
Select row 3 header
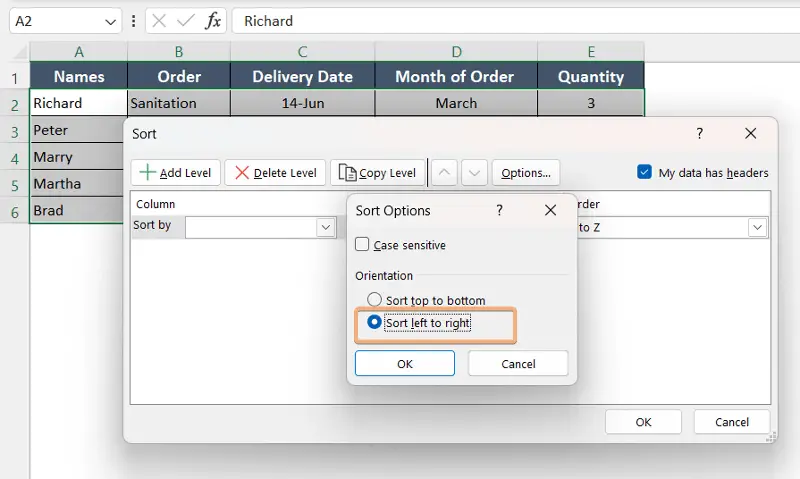point(14,131)
